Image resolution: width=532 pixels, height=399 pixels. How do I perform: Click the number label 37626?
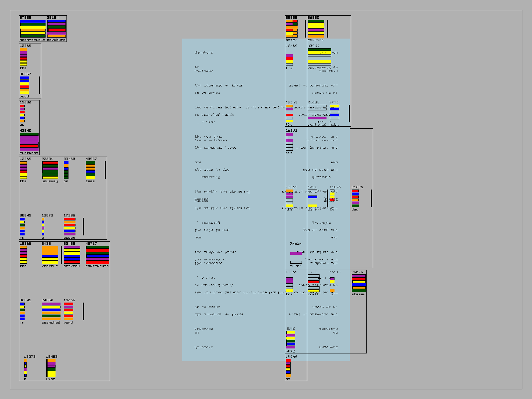pos(25,18)
